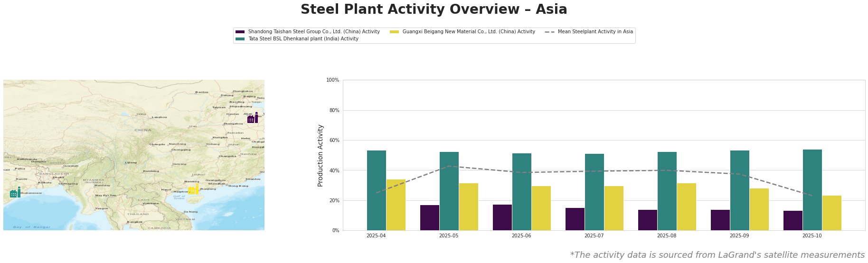Screen dimensions: 868x263
Task: Click the purple Shandong Taishan legend swatch
Action: (240, 32)
